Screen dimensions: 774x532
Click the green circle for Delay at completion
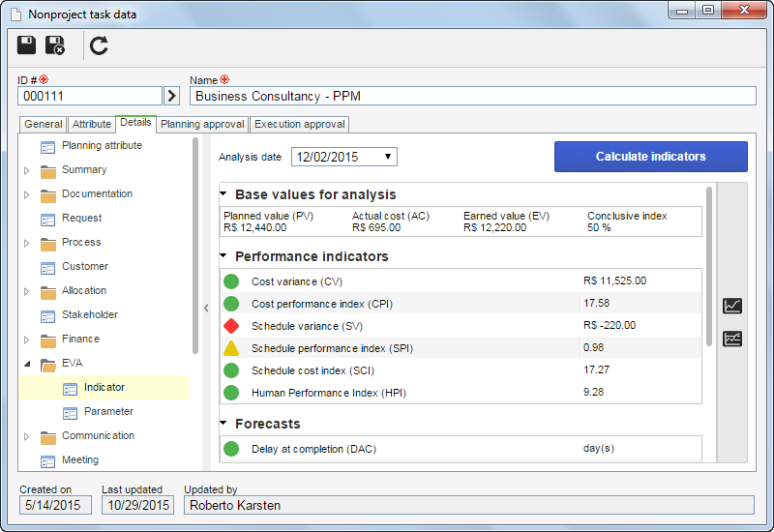tap(231, 449)
